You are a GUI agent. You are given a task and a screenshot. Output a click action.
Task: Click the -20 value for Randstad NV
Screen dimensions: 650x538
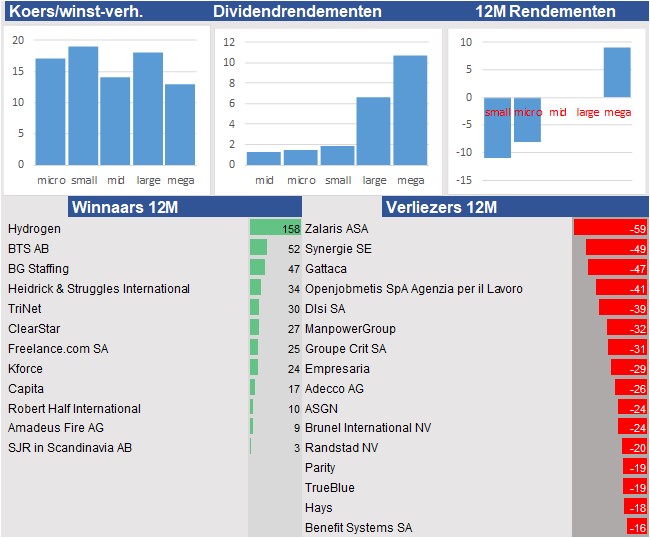pyautogui.click(x=638, y=448)
